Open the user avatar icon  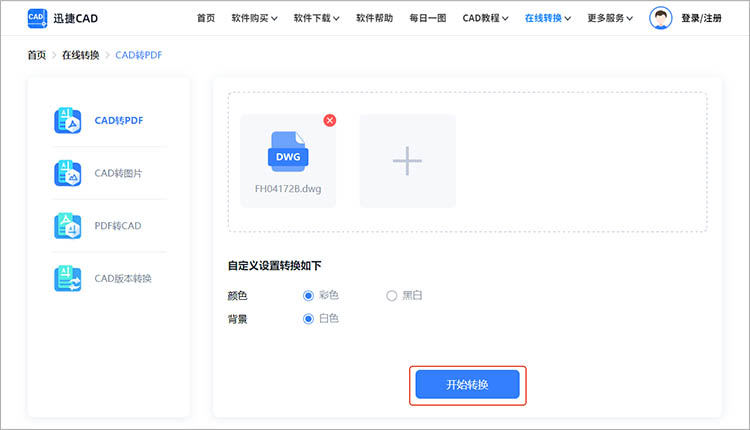click(x=661, y=18)
